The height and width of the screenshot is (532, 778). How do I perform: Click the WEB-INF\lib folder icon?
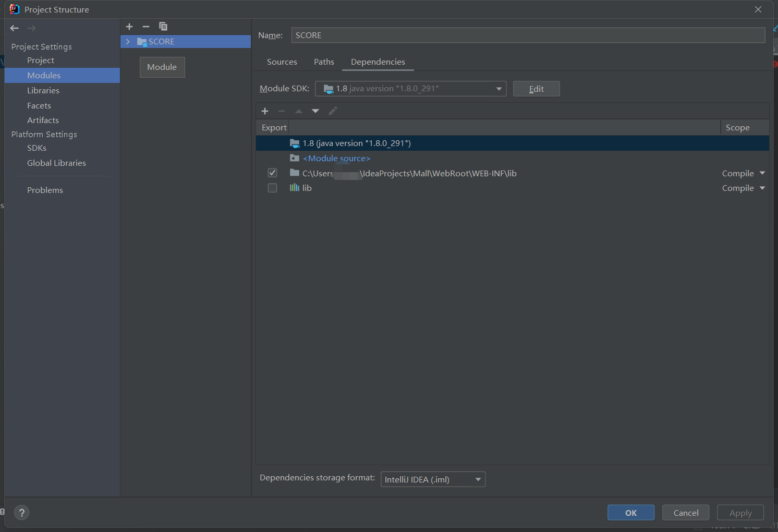295,173
